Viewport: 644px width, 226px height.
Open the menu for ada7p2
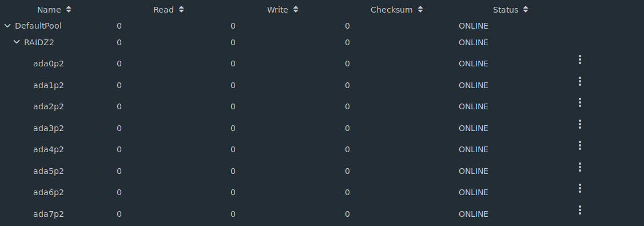(579, 210)
